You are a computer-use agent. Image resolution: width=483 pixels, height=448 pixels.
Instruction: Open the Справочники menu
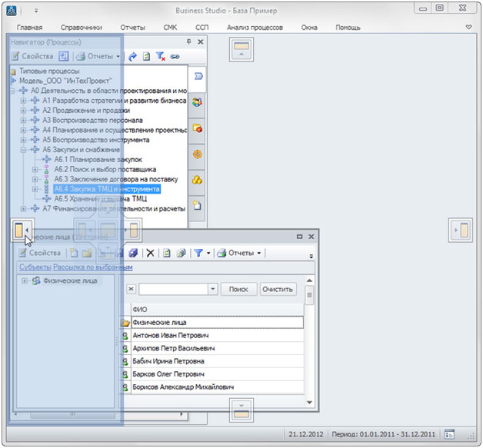pos(81,27)
